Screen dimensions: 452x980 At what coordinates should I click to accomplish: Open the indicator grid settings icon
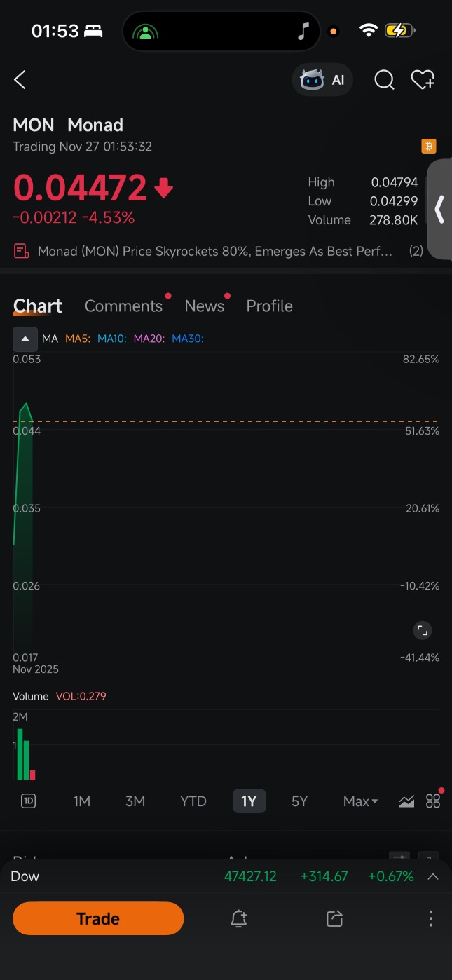coord(433,801)
